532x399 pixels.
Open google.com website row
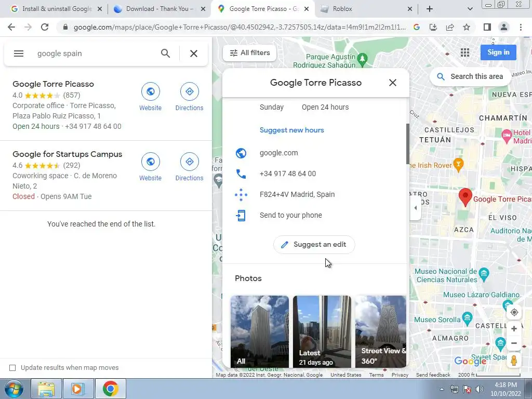[x=315, y=153]
